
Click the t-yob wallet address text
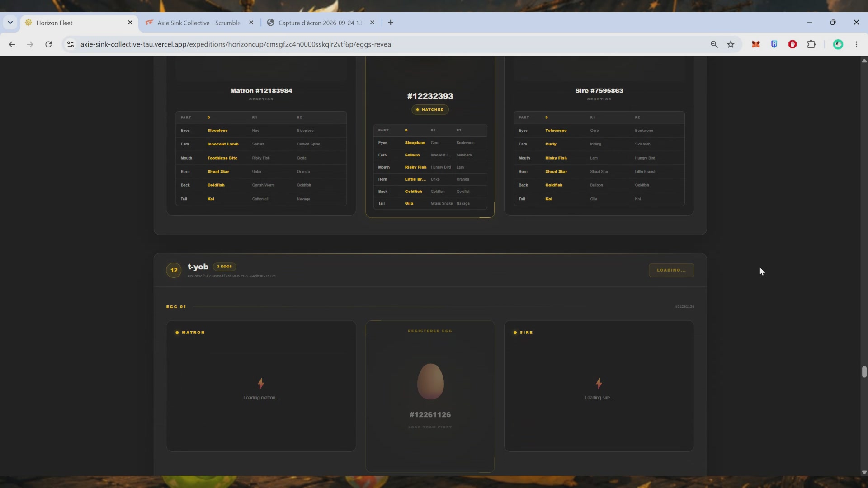tap(231, 276)
